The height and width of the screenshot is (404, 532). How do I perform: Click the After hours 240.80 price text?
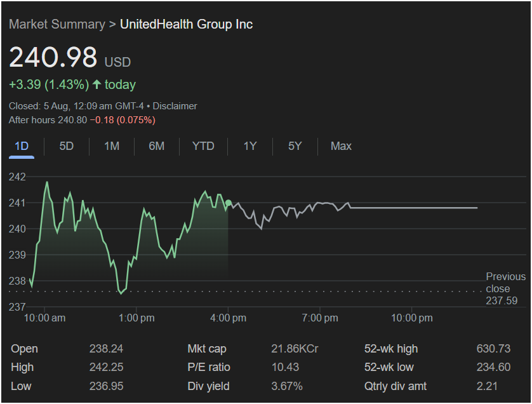[48, 119]
